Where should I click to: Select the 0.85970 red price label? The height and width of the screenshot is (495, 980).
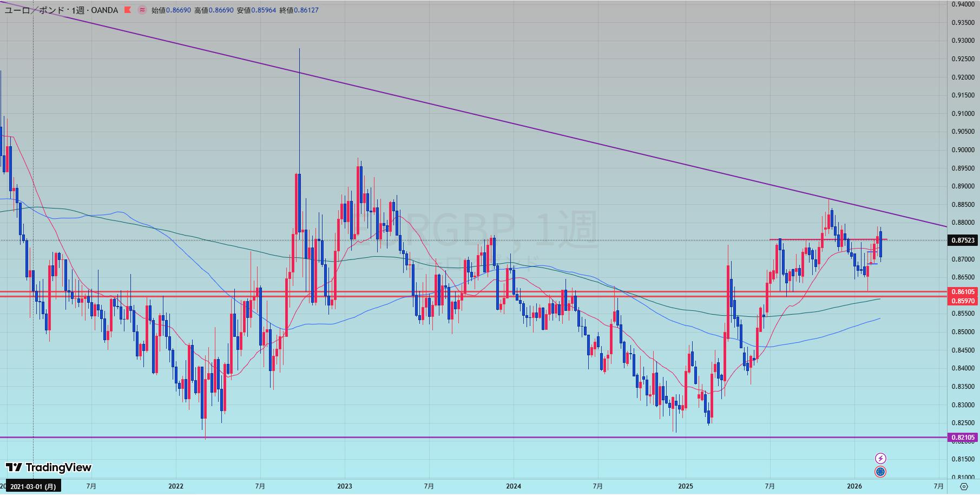pyautogui.click(x=963, y=301)
